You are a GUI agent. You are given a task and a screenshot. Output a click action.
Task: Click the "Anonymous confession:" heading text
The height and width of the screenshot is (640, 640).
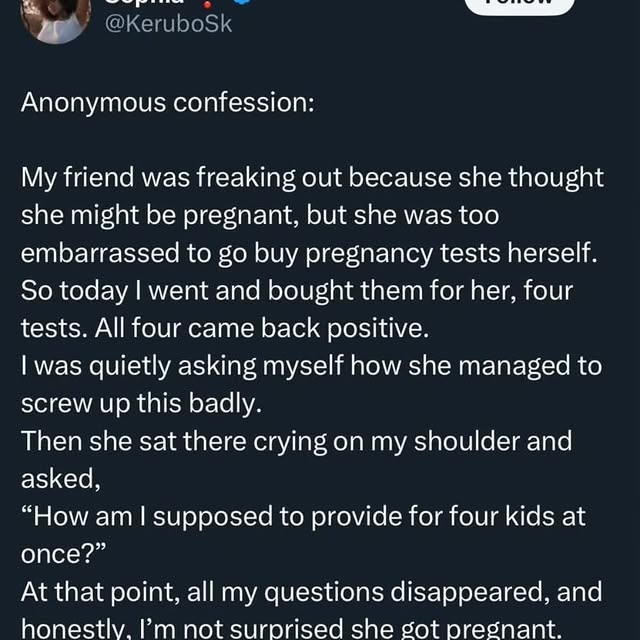167,103
